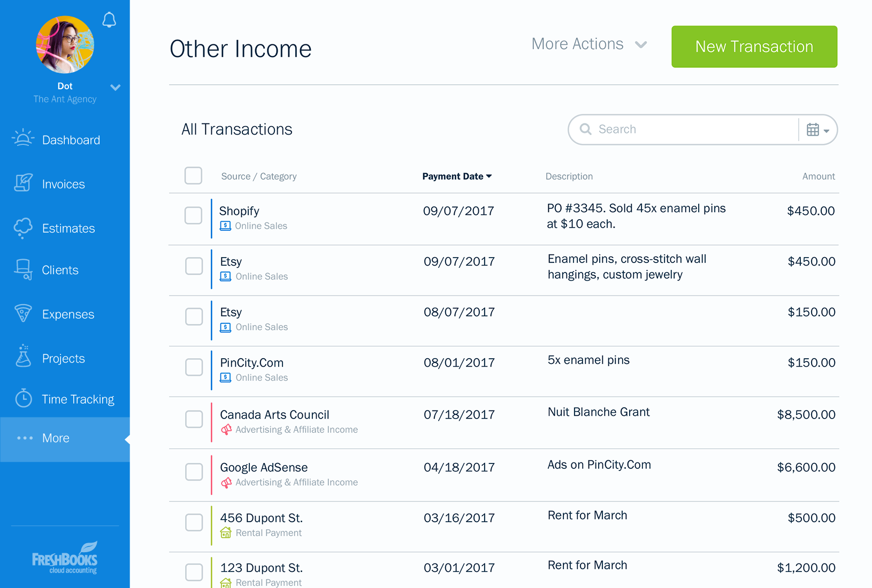Viewport: 872px width, 588px height.
Task: Click The Ant Agency business name
Action: [x=65, y=99]
